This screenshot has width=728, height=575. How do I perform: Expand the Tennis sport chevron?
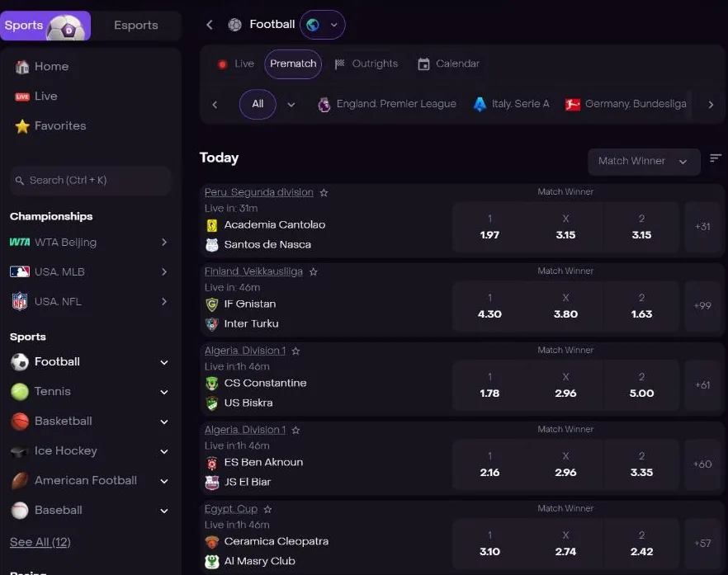[164, 392]
